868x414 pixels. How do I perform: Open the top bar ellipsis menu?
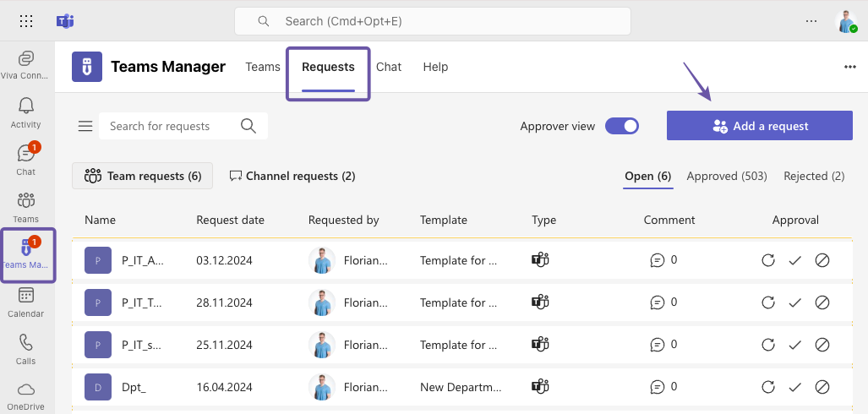[811, 21]
